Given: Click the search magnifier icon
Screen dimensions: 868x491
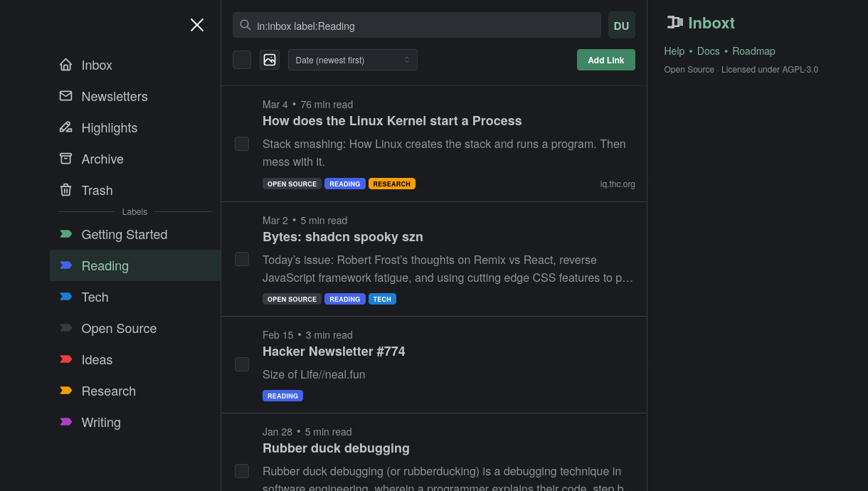Looking at the screenshot, I should click(245, 25).
